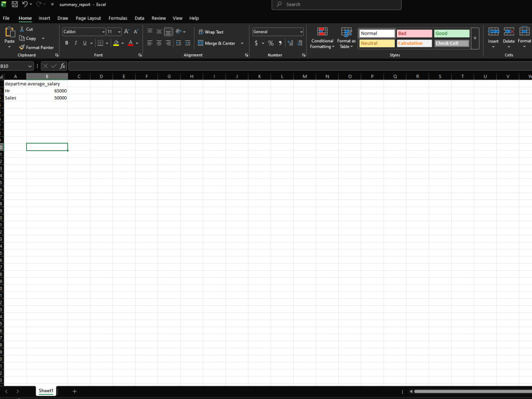Increase font size with larger A icon
This screenshot has width=532, height=399.
tap(127, 31)
